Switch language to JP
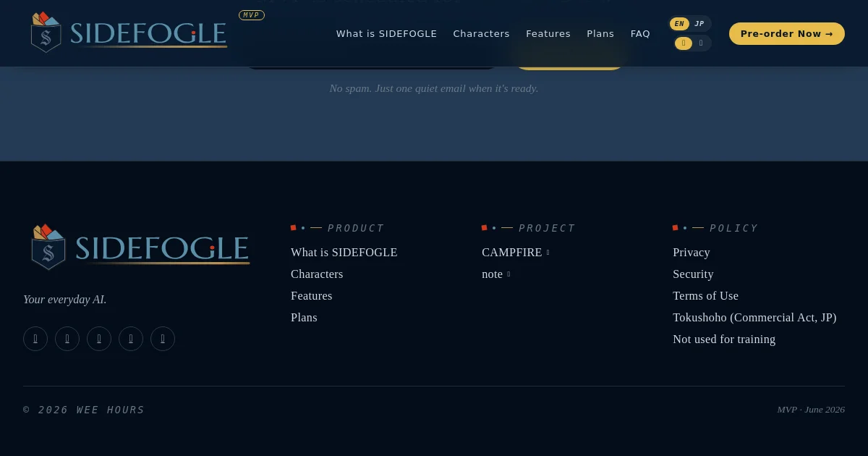Viewport: 868px width, 456px height. tap(699, 24)
